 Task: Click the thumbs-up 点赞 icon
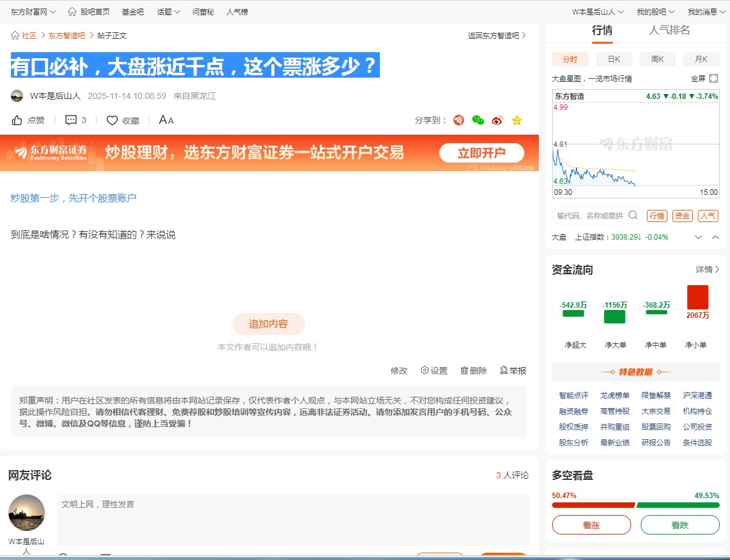(17, 120)
